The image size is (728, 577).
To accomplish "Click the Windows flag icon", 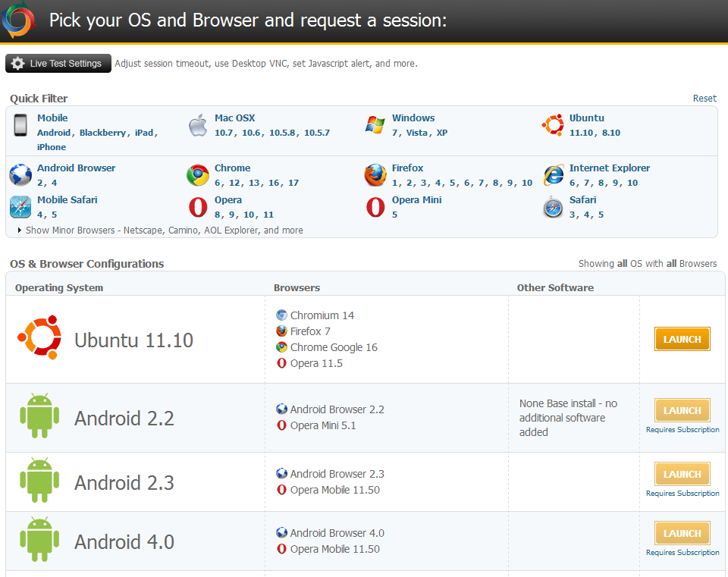I will [x=375, y=125].
